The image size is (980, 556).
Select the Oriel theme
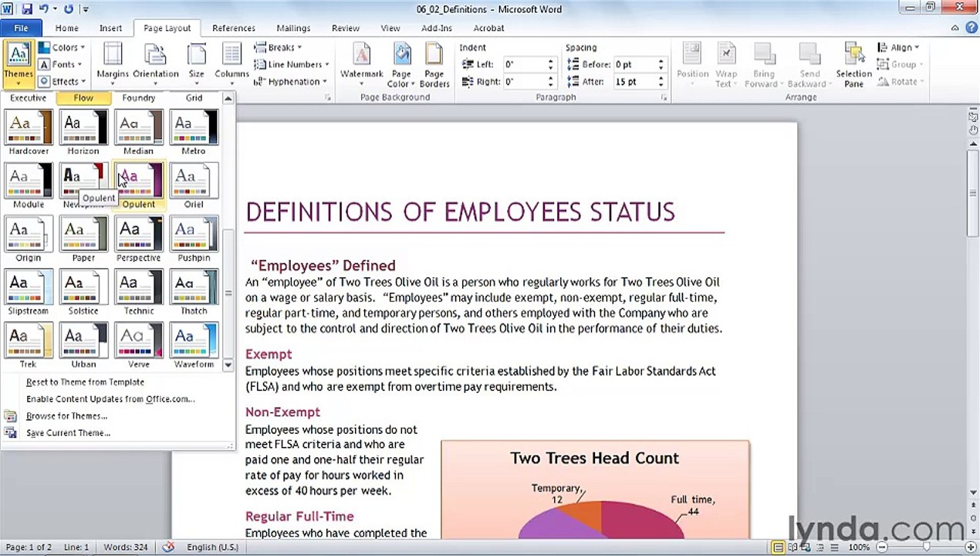point(194,186)
